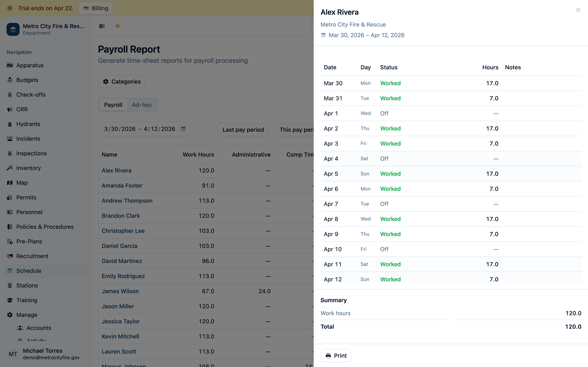Image resolution: width=588 pixels, height=367 pixels.
Task: Open Billing from the trial banner
Action: (x=95, y=8)
